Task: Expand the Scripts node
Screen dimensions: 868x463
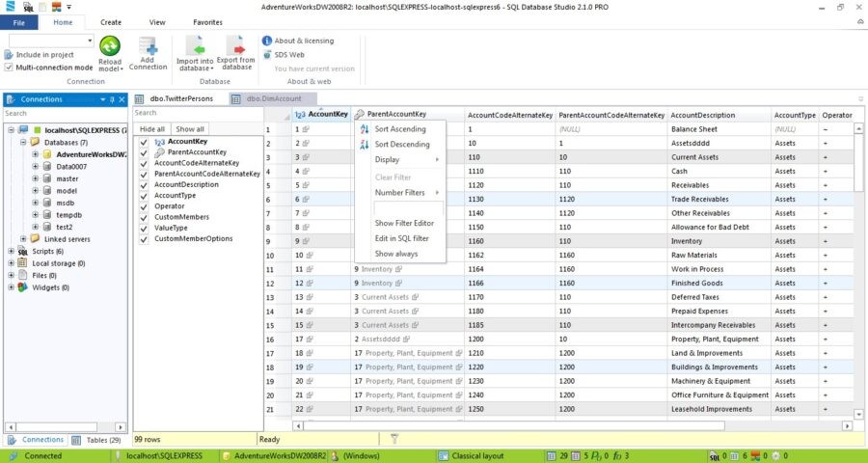Action: click(x=11, y=252)
